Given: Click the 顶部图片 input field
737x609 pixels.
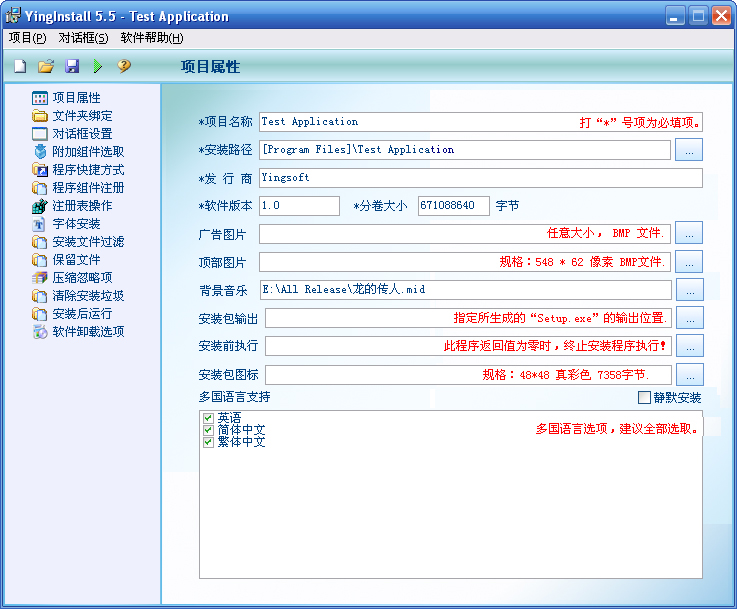Looking at the screenshot, I should tap(465, 262).
